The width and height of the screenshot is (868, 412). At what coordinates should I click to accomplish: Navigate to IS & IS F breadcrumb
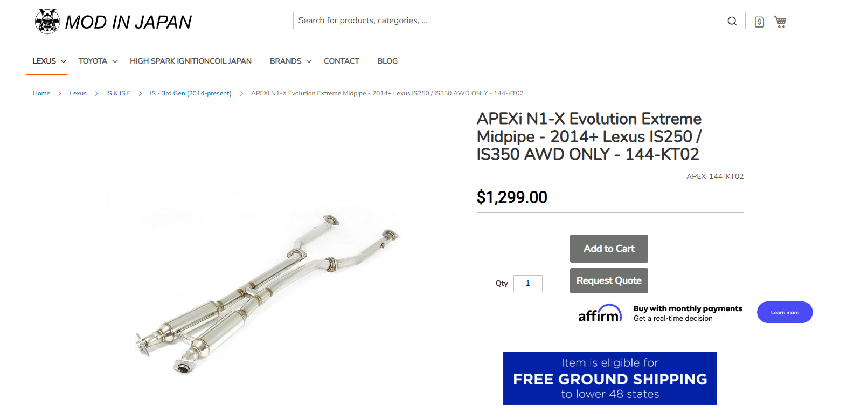[118, 93]
